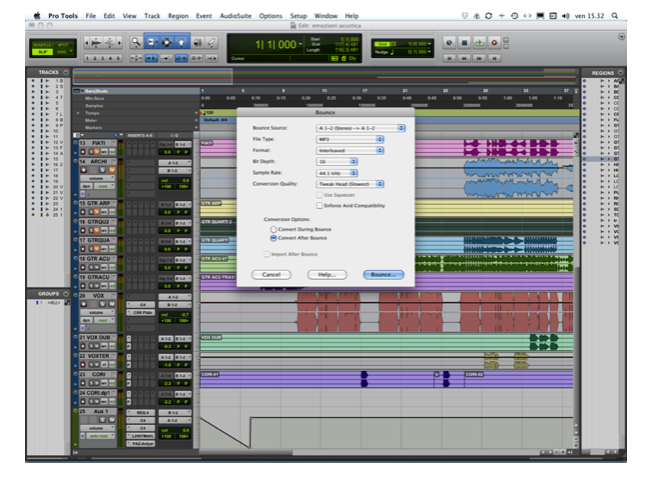Viewport: 652px width, 480px height.
Task: Recall zoom preset 5
Action: point(119,58)
